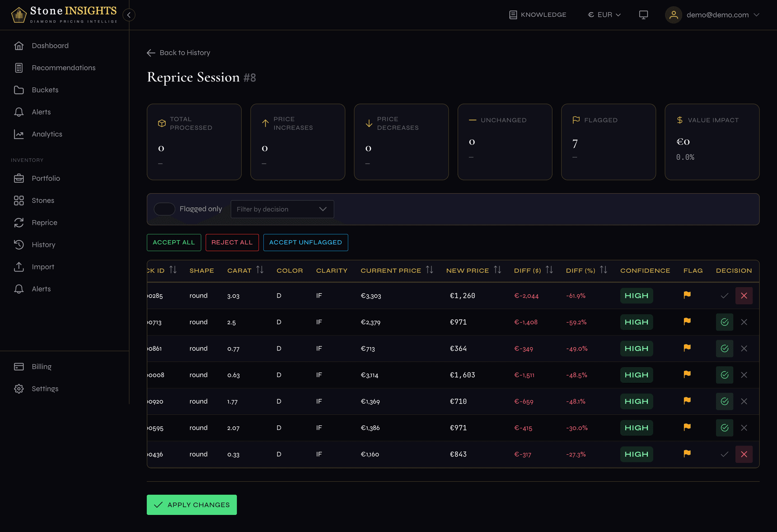
Task: Open the Knowledge page from header
Action: pyautogui.click(x=538, y=15)
